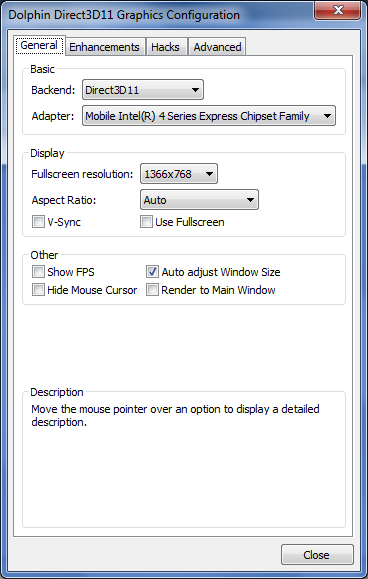Select the General tab
Image resolution: width=368 pixels, height=579 pixels.
coord(39,45)
